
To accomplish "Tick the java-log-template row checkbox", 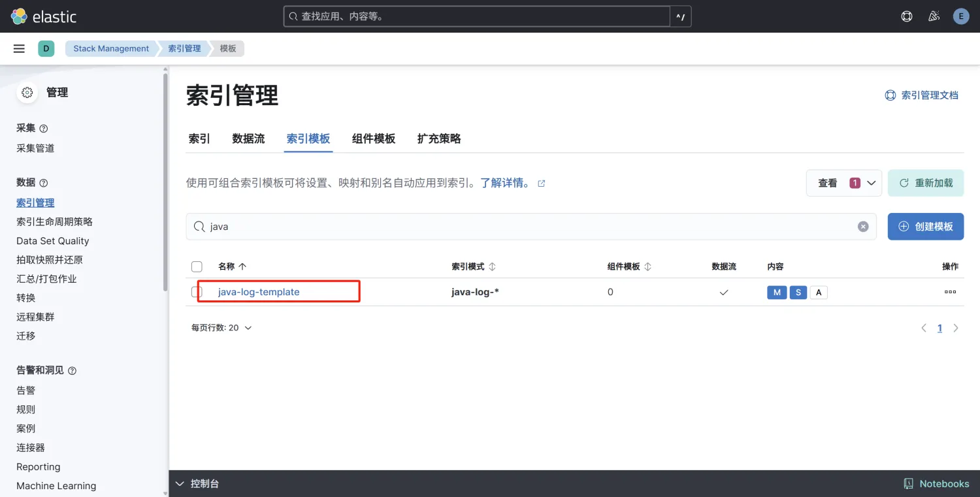I will click(x=196, y=292).
